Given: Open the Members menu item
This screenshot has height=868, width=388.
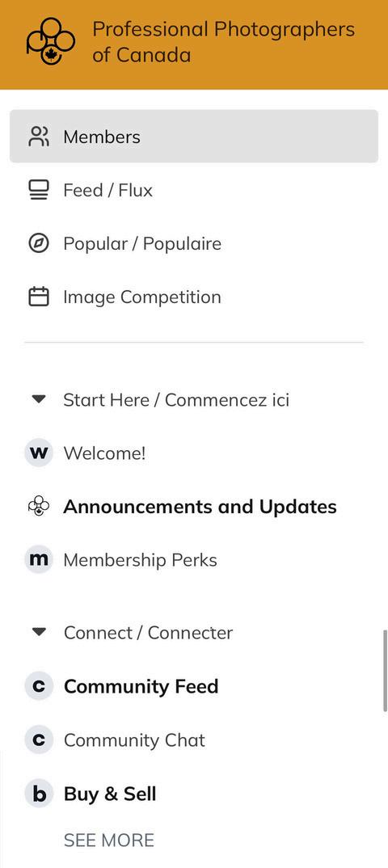Looking at the screenshot, I should coord(194,136).
